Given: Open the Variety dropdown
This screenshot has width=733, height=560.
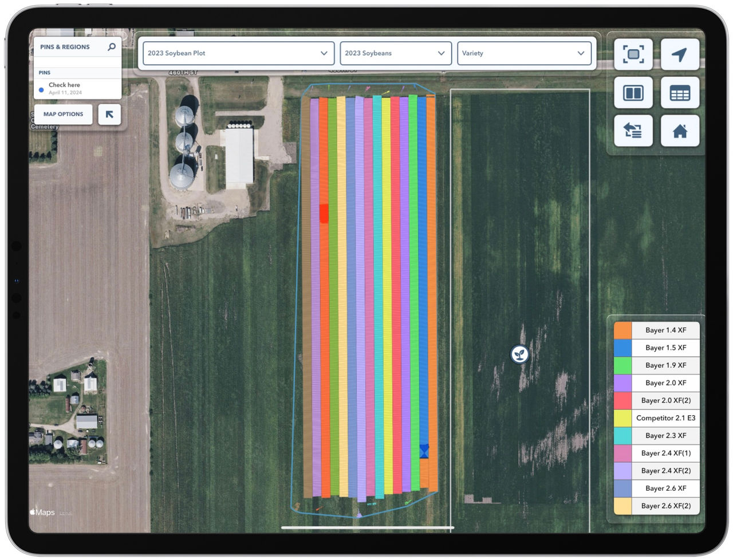Looking at the screenshot, I should pyautogui.click(x=524, y=53).
